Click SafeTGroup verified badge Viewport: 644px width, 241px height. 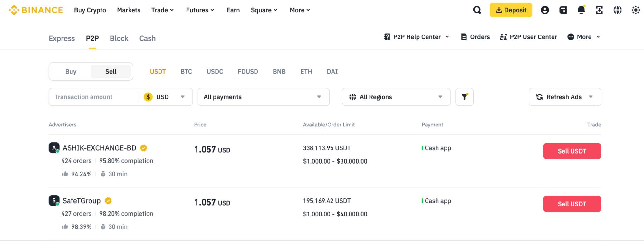tap(108, 201)
